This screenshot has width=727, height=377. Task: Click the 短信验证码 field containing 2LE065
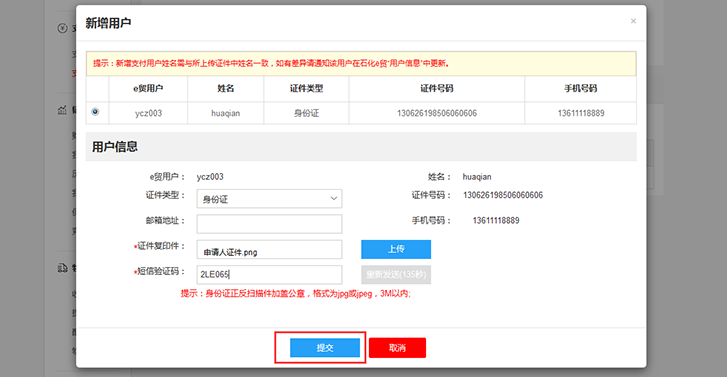(x=269, y=275)
